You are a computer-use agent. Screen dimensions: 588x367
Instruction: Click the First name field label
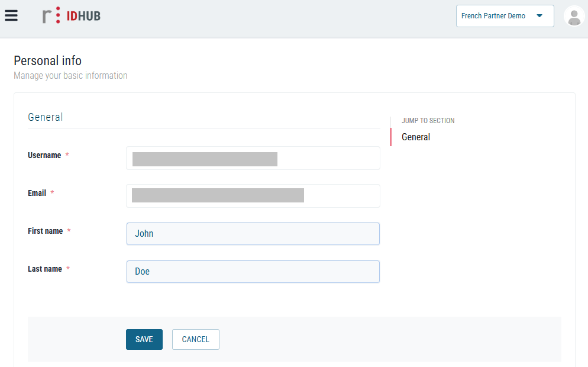point(45,231)
